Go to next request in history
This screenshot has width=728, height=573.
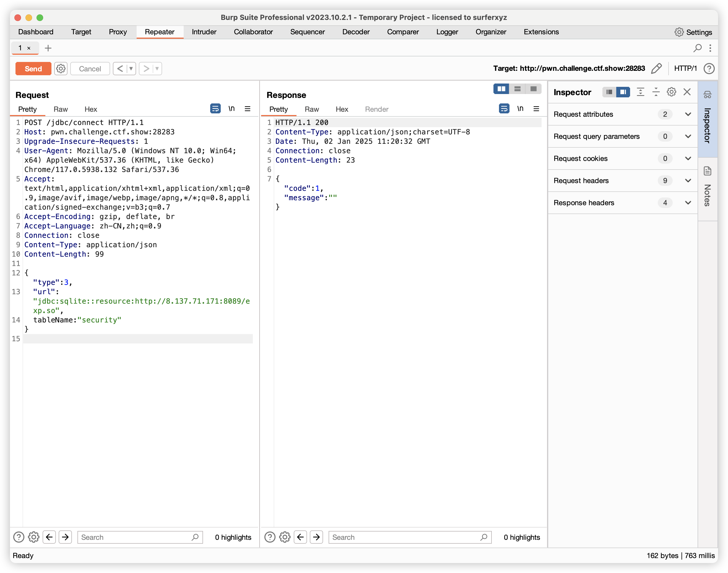point(146,69)
